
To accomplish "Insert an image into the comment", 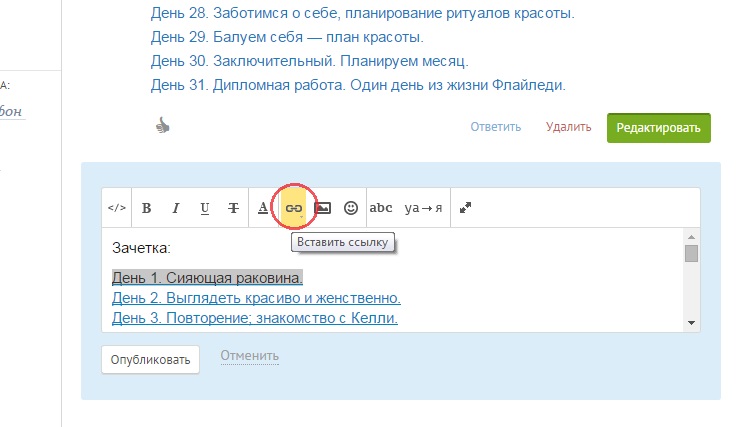I will [322, 208].
